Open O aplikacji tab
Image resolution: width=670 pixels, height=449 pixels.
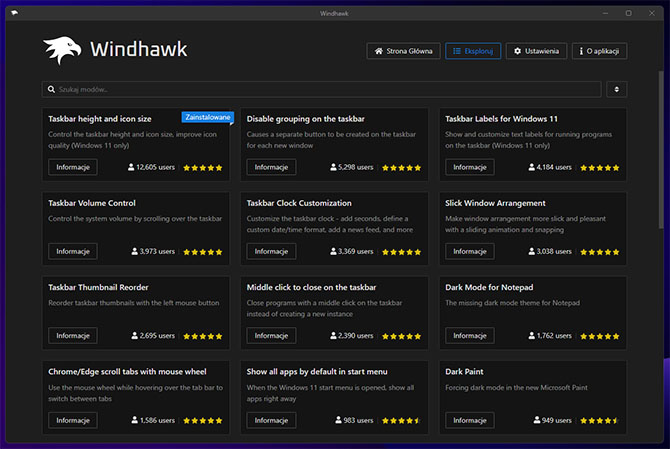(599, 51)
